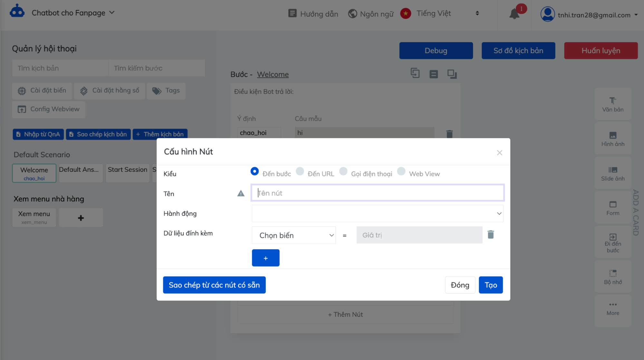Open the Chọn biến variable dropdown
The image size is (644, 360).
(293, 235)
